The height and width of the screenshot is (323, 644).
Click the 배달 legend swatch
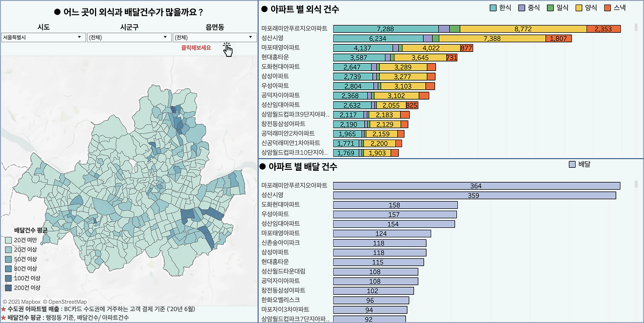click(572, 164)
